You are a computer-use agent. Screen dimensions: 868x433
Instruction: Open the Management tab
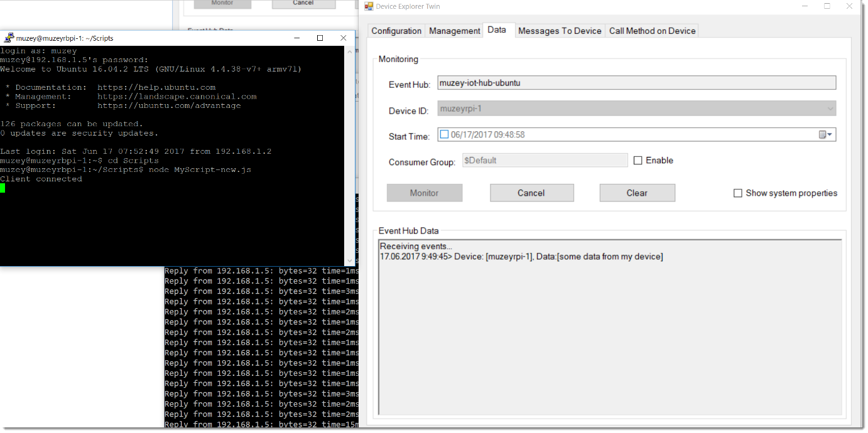pyautogui.click(x=455, y=31)
